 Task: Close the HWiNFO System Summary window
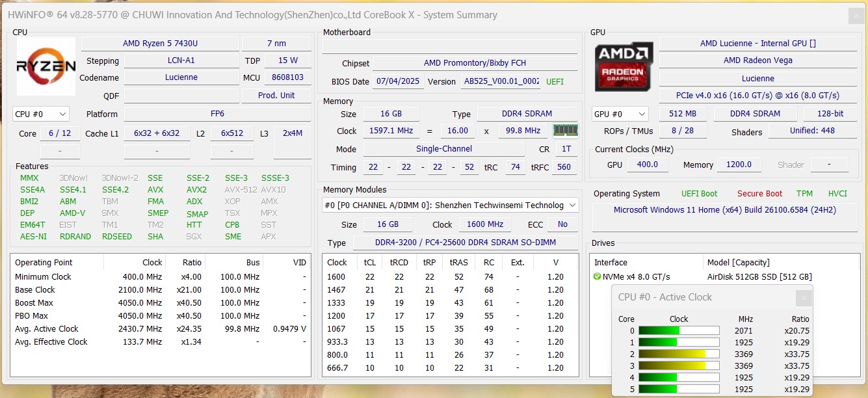tap(857, 16)
